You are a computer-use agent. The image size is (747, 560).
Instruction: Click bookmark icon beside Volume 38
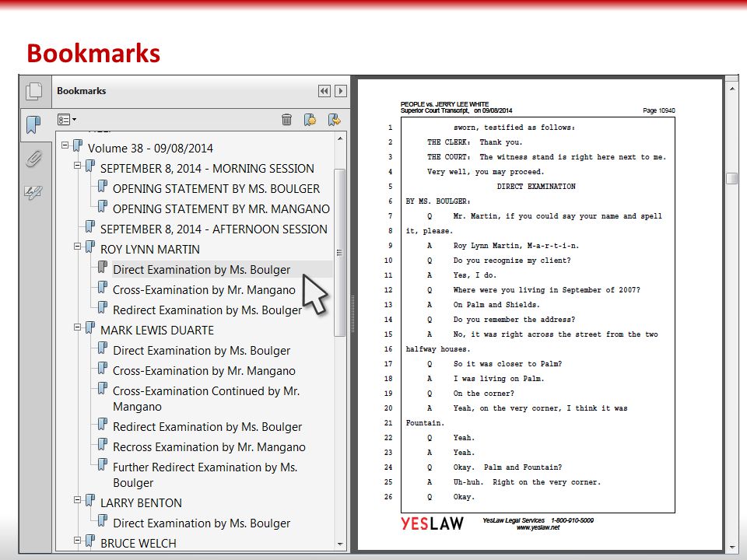click(77, 145)
